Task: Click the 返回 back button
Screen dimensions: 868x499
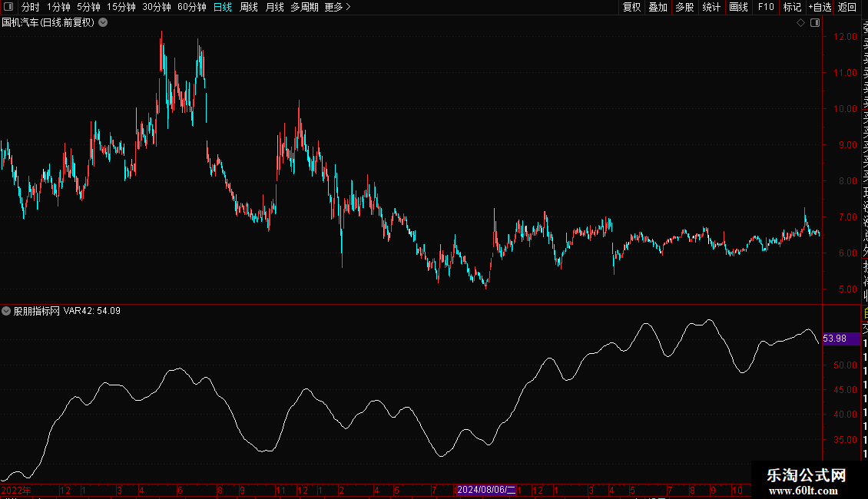Action: (847, 7)
